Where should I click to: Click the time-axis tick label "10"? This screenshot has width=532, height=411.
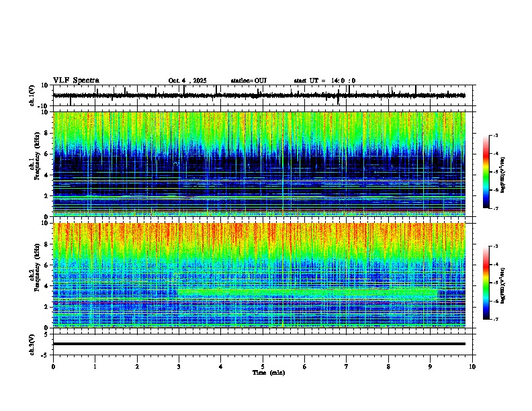click(472, 367)
